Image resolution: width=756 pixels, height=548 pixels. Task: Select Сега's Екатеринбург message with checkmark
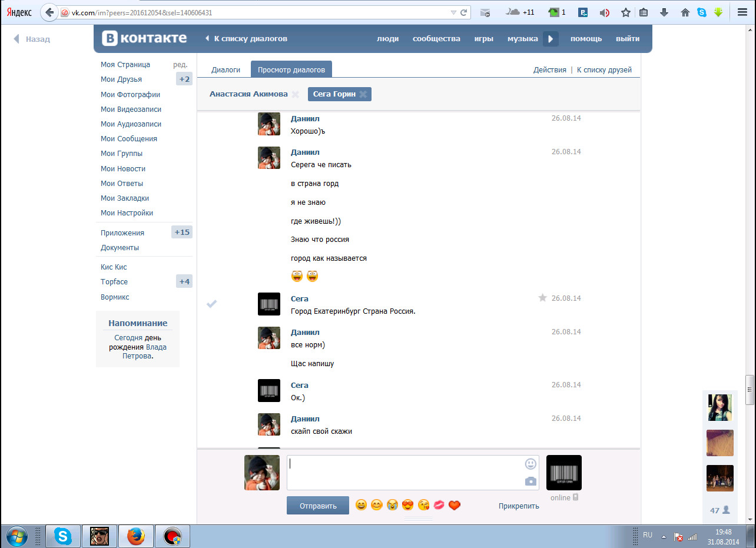pos(212,304)
